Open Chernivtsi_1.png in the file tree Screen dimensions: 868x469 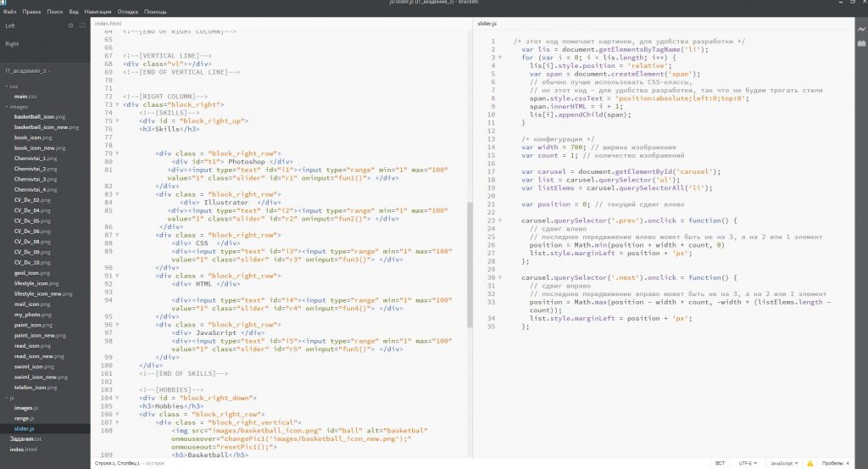click(x=36, y=159)
